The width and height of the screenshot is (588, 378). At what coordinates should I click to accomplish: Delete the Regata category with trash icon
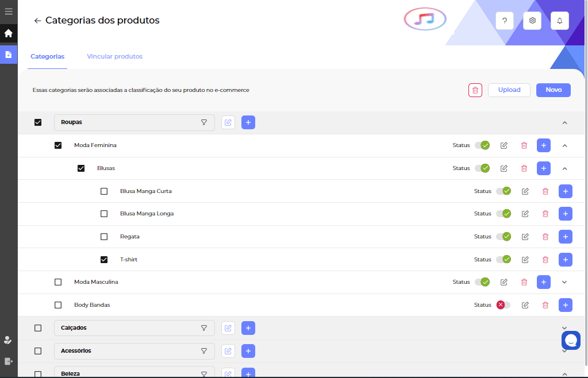(x=545, y=237)
